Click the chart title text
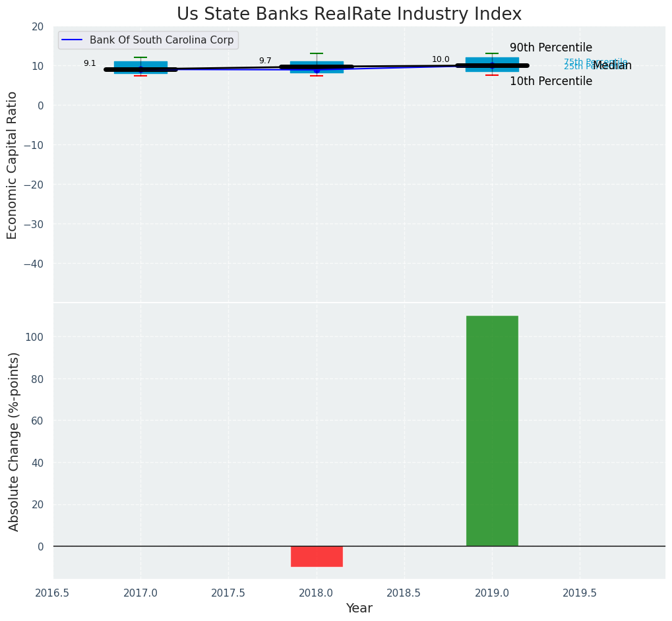 tap(349, 15)
